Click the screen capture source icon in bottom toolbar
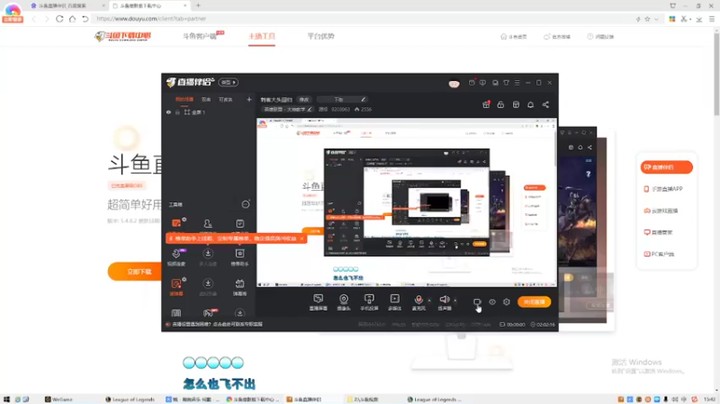 [x=318, y=302]
